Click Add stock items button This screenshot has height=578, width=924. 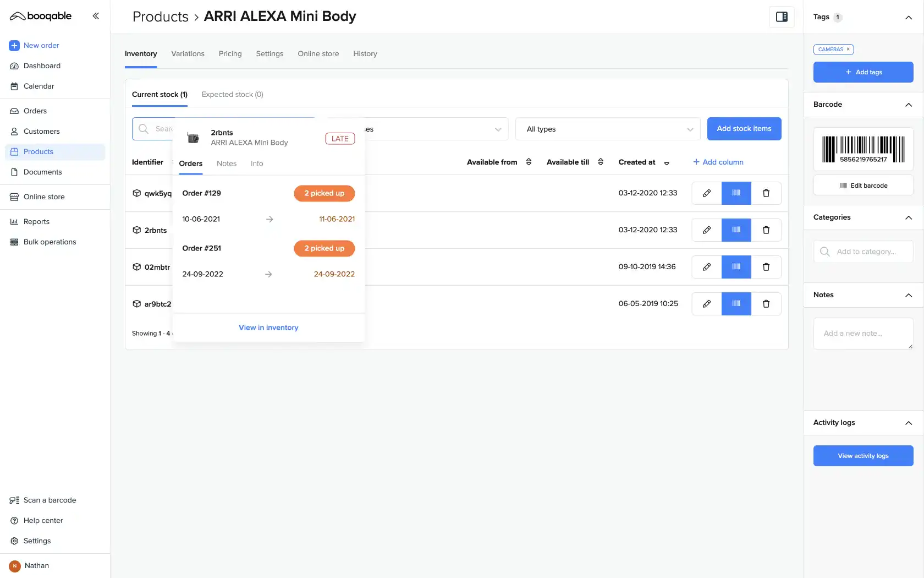[x=744, y=129]
